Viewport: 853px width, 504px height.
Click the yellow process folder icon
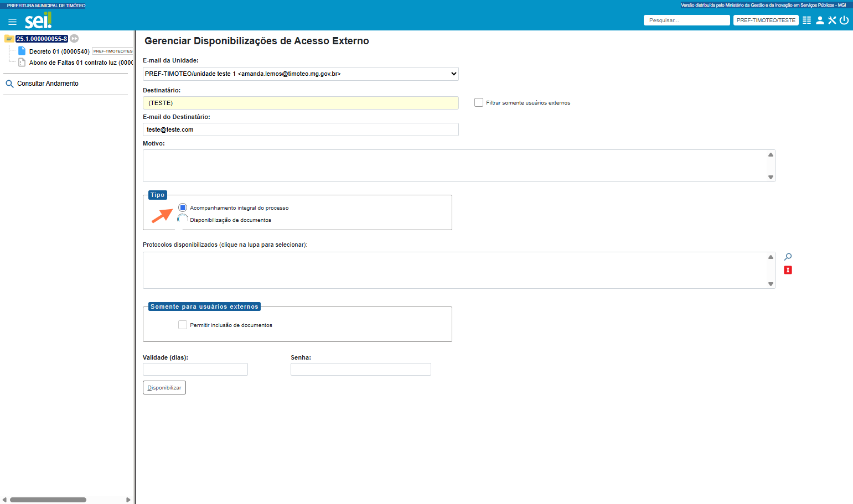pyautogui.click(x=9, y=39)
